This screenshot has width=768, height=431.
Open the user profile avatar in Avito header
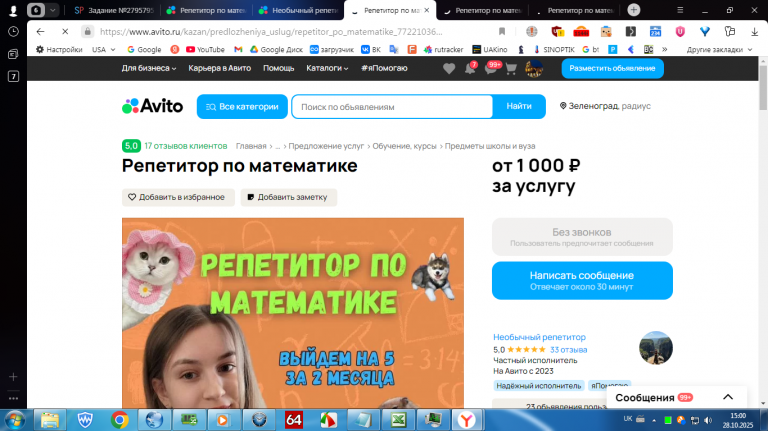533,69
